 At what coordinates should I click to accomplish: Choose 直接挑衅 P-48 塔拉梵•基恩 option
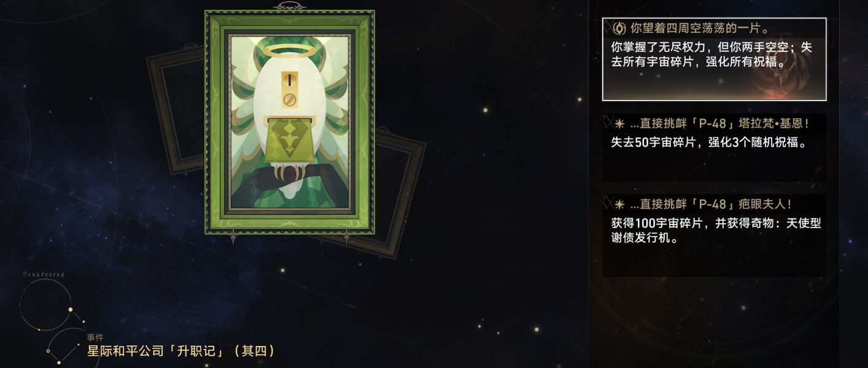[x=714, y=147]
